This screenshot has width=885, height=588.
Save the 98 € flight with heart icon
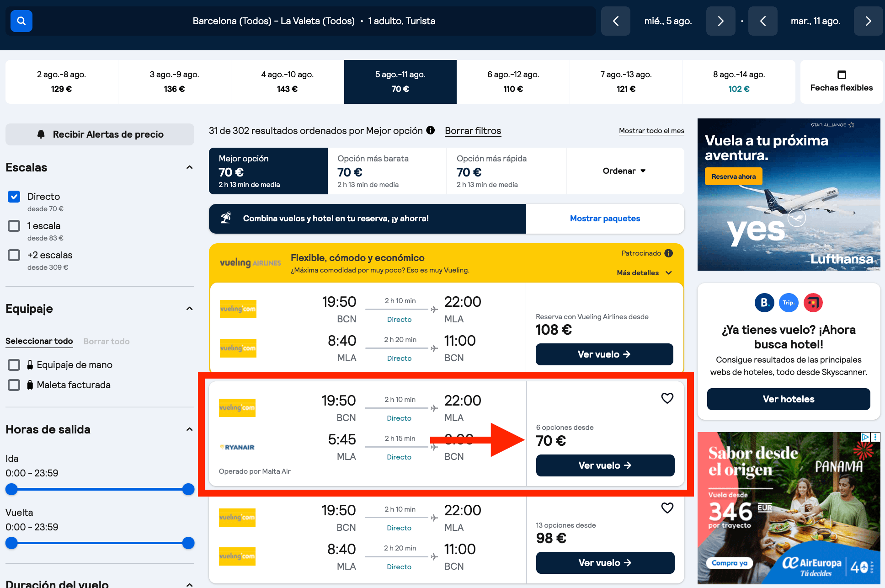pyautogui.click(x=667, y=508)
